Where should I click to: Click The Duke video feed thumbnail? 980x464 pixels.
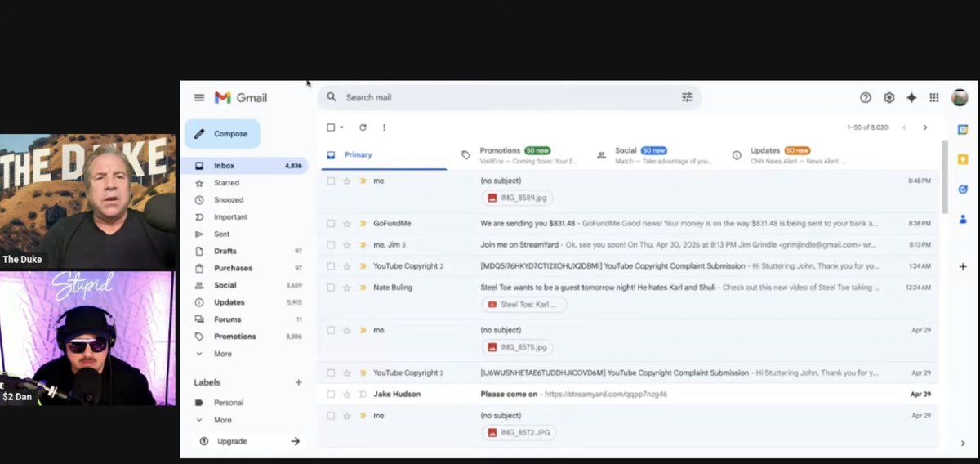pos(87,201)
